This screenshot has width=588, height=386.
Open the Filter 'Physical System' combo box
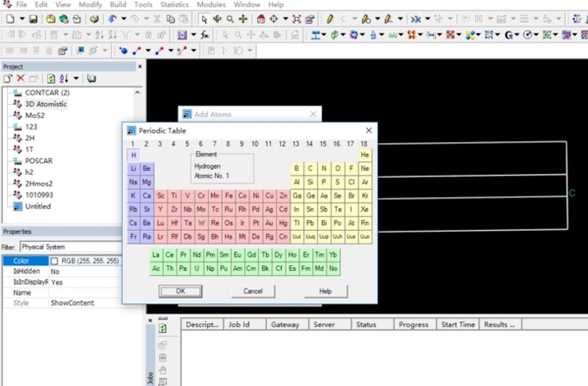click(x=71, y=247)
